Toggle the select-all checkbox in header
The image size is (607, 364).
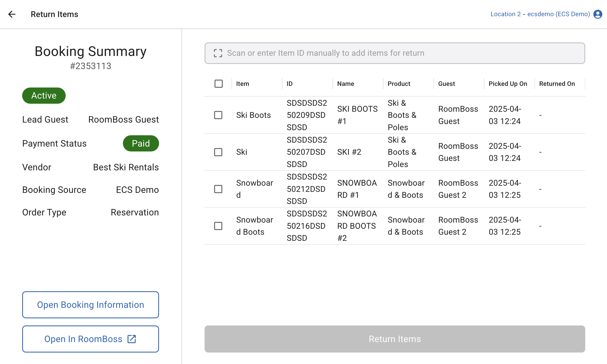tap(218, 84)
